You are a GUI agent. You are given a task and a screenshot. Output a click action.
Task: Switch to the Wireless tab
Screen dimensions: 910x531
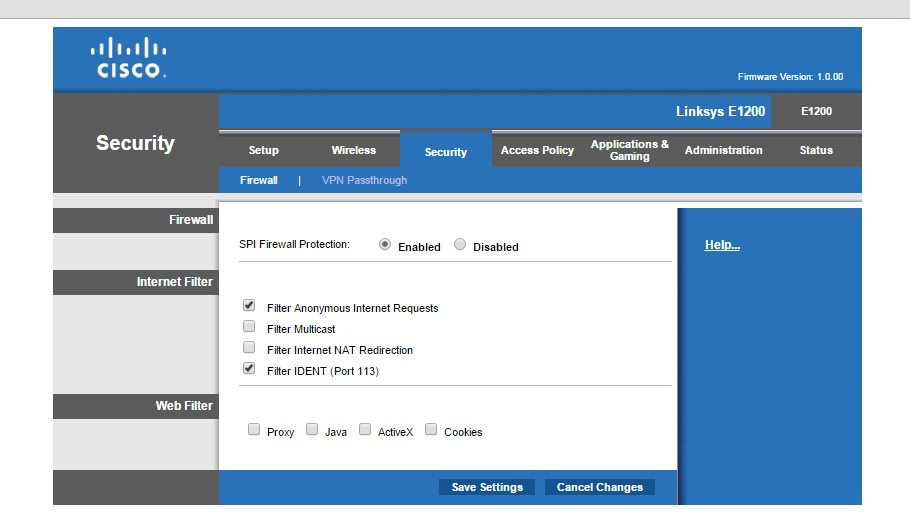pos(353,150)
